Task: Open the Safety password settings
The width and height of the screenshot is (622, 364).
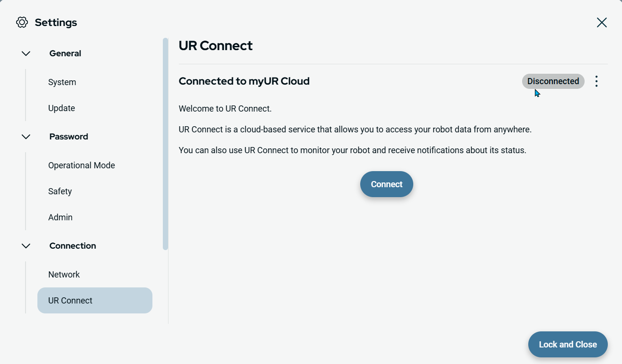Action: 60,191
